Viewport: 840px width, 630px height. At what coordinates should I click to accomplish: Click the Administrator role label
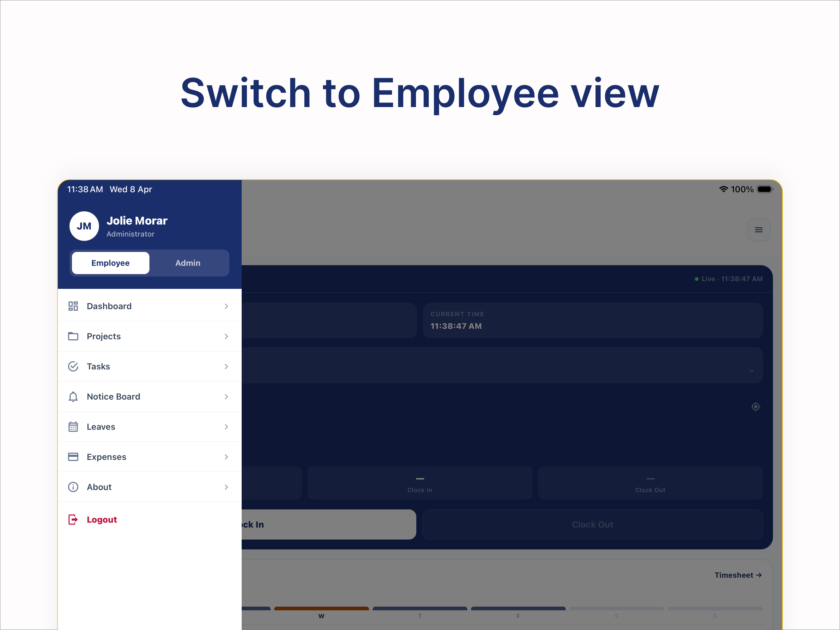click(x=130, y=234)
